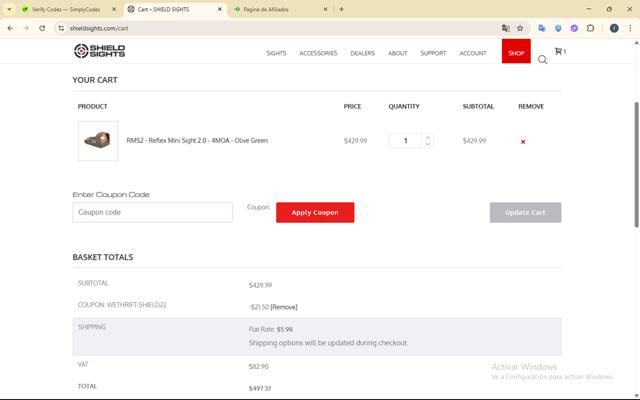Viewport: 640px width, 400px height.
Task: Open the browser extensions puzzle icon
Action: (590, 28)
